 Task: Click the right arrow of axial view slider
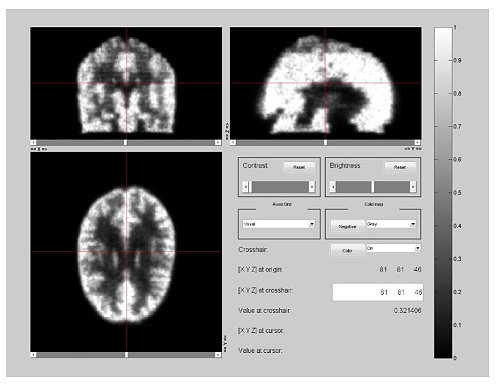218,355
